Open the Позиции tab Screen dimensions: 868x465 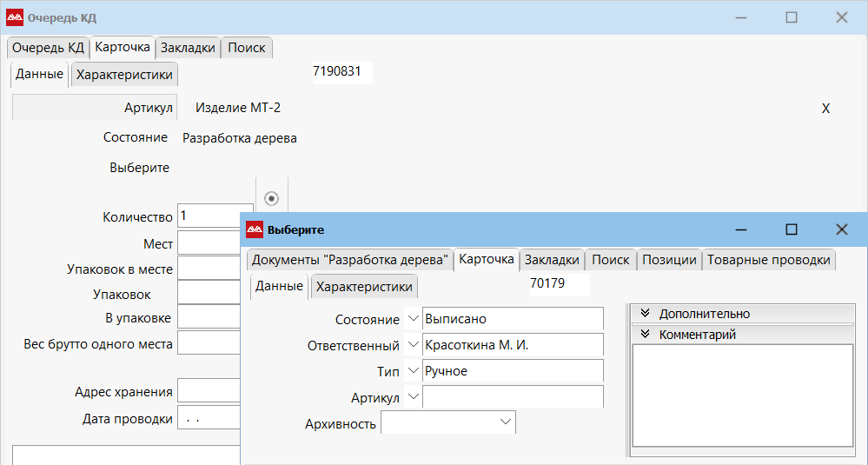click(x=669, y=259)
